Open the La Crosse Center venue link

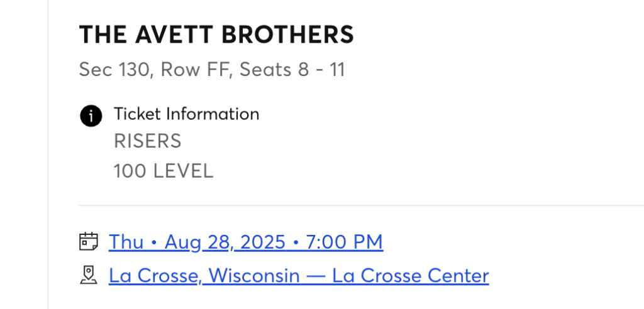[299, 275]
